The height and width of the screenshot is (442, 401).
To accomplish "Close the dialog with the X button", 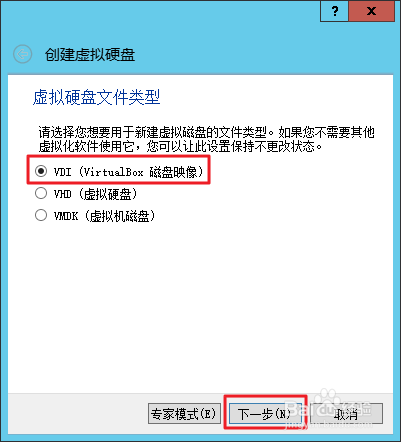I will [x=371, y=11].
